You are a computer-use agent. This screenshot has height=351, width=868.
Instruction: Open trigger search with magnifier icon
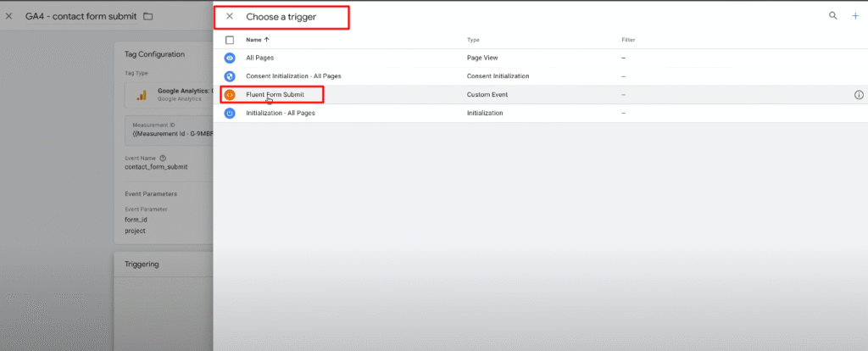(x=833, y=16)
